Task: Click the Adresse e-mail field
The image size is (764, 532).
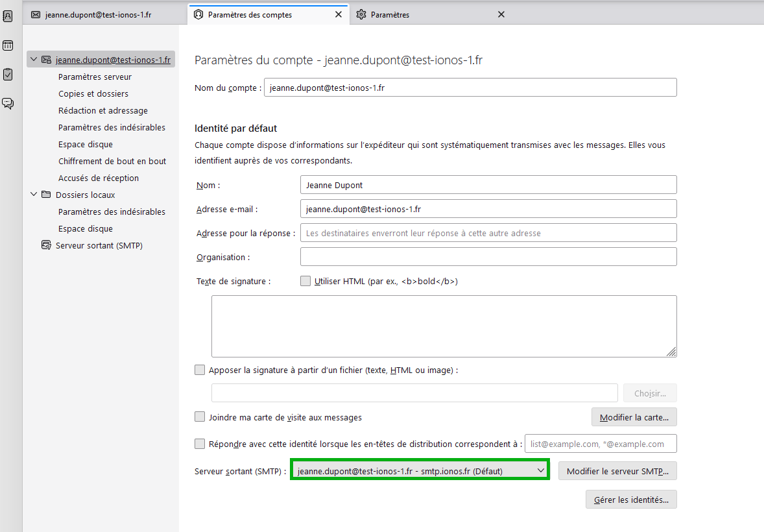Action: click(488, 209)
